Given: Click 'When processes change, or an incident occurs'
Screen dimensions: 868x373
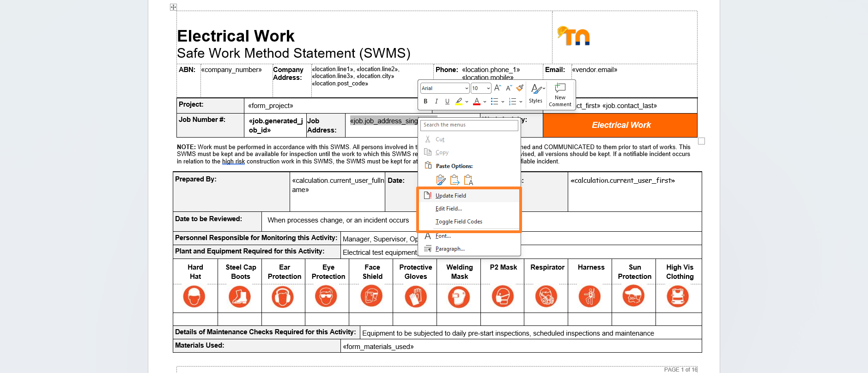Looking at the screenshot, I should coord(338,220).
